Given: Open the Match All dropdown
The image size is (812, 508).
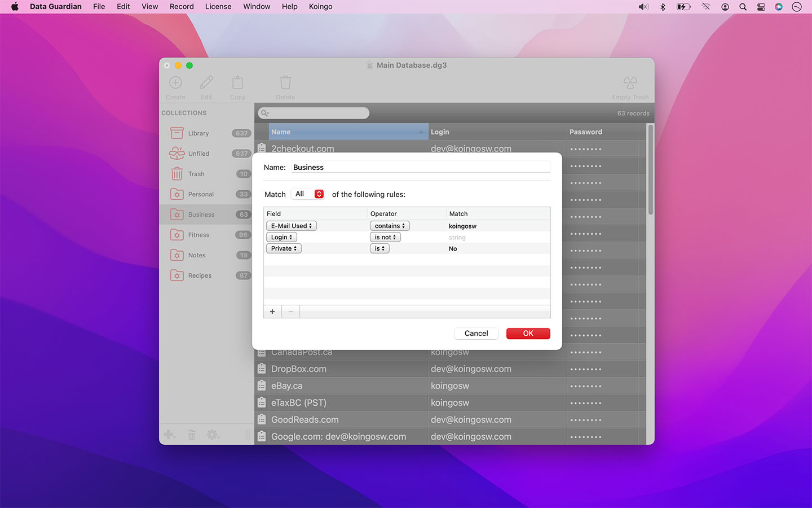Looking at the screenshot, I should (308, 194).
